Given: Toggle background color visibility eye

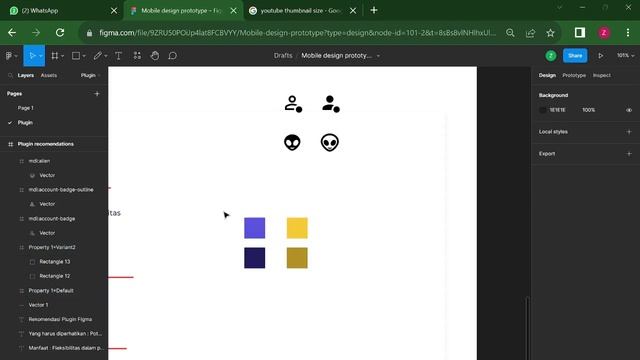Looking at the screenshot, I should [x=629, y=110].
